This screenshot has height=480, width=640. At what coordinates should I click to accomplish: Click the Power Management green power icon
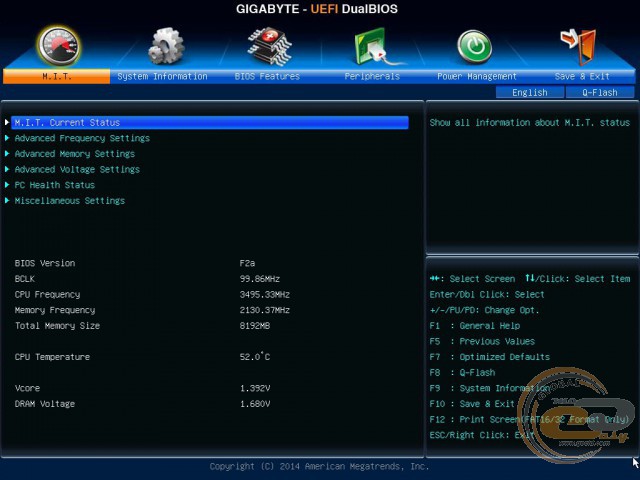click(474, 47)
